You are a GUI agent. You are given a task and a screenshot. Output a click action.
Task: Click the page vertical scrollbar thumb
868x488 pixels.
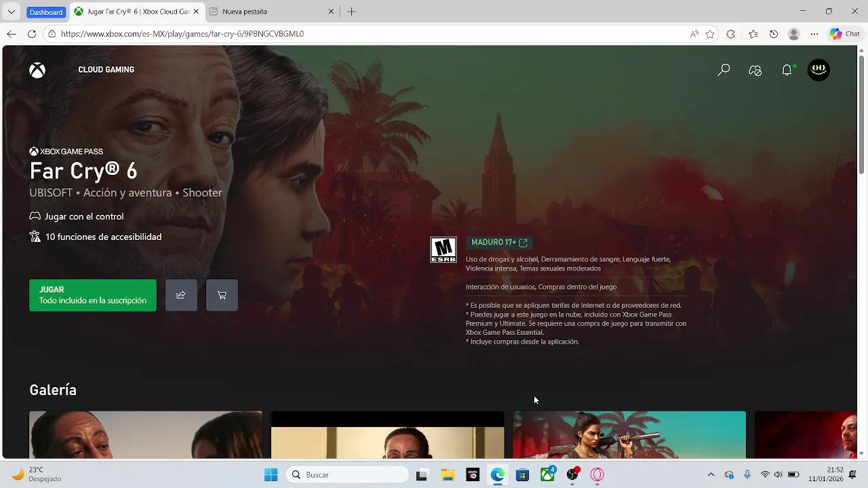click(862, 114)
